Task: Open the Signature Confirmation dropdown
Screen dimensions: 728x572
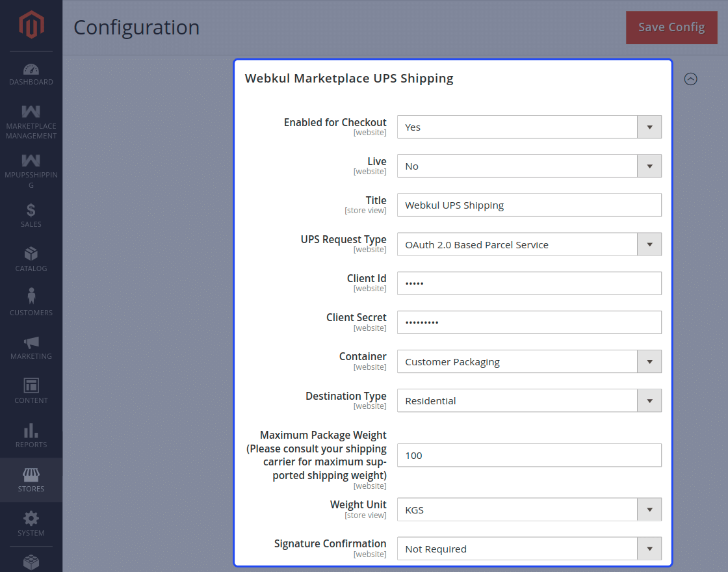Action: tap(529, 549)
